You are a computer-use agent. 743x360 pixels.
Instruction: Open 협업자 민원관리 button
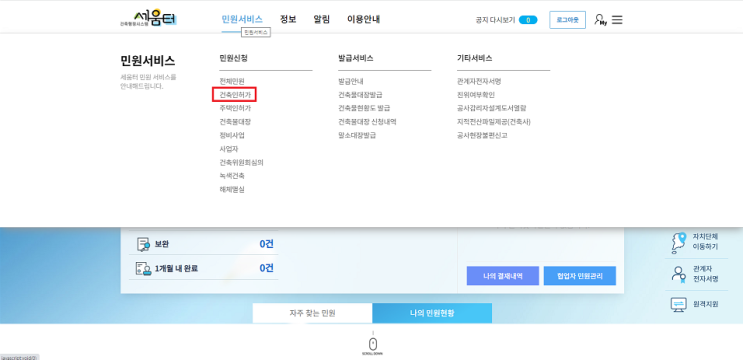(580, 276)
